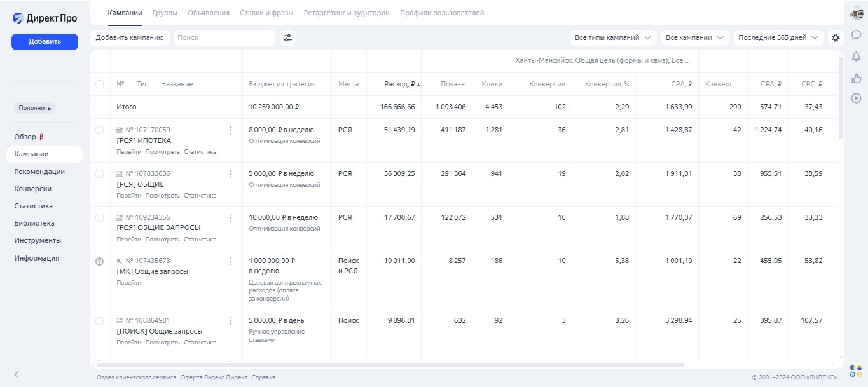Open the filter settings icon beside search
Screen dimensions: 868x387
click(x=288, y=37)
